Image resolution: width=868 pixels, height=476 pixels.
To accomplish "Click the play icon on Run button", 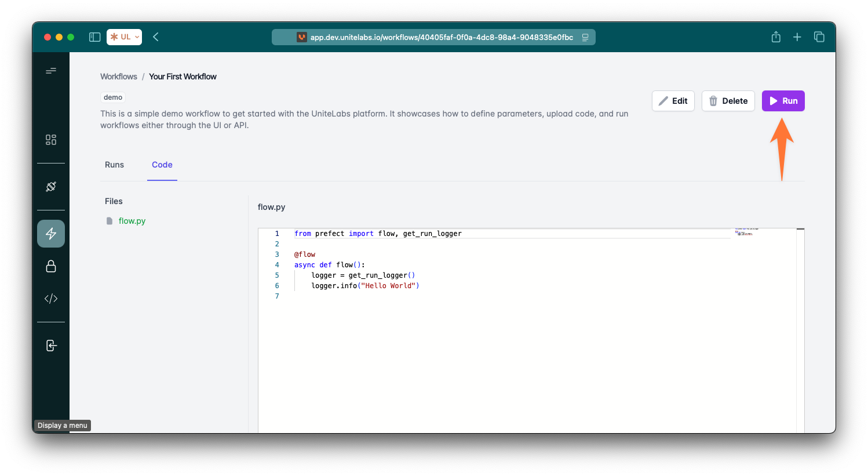I will point(774,101).
